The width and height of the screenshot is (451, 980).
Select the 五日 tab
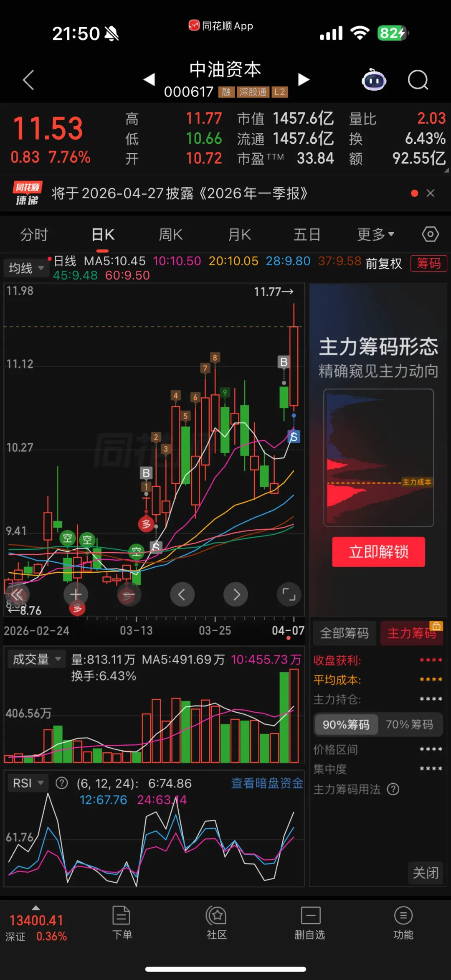pos(307,234)
